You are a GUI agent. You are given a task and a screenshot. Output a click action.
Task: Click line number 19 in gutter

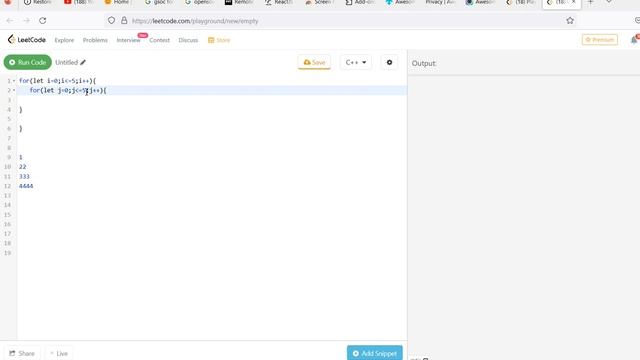pos(8,253)
